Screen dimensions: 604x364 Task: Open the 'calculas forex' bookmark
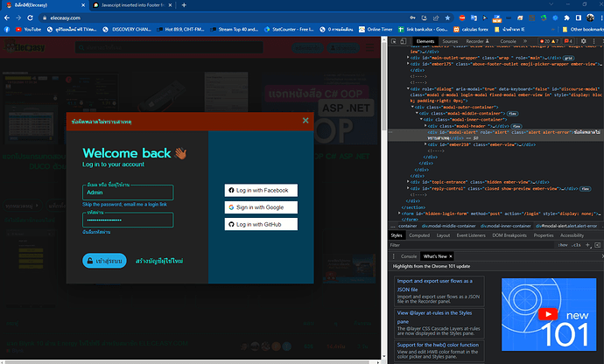pyautogui.click(x=471, y=29)
